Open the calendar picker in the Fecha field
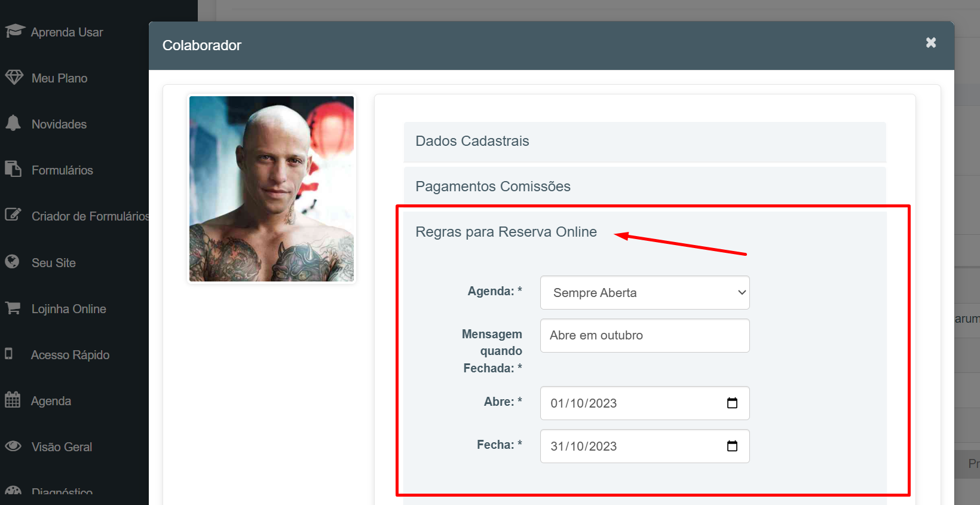 [x=732, y=446]
